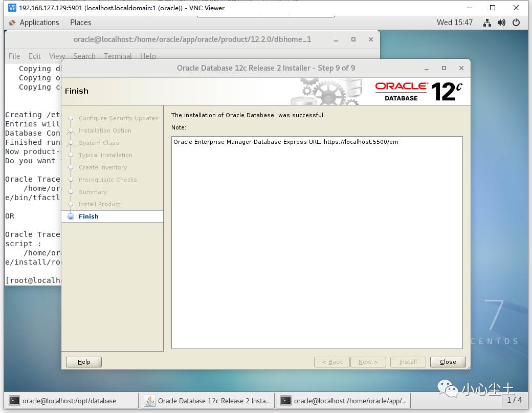
Task: Click the disabled Back button
Action: 332,362
